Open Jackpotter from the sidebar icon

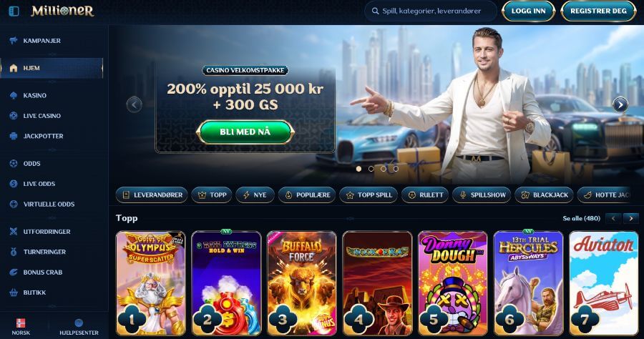[x=14, y=136]
